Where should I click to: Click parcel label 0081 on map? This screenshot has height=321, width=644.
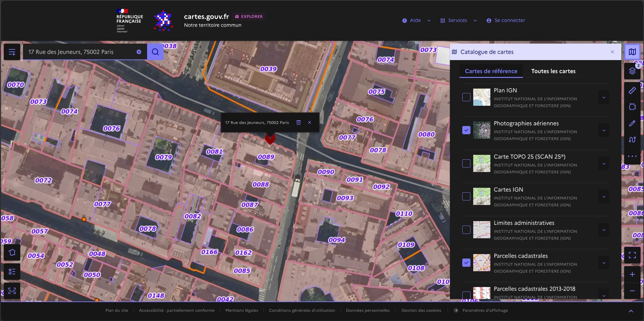214,151
